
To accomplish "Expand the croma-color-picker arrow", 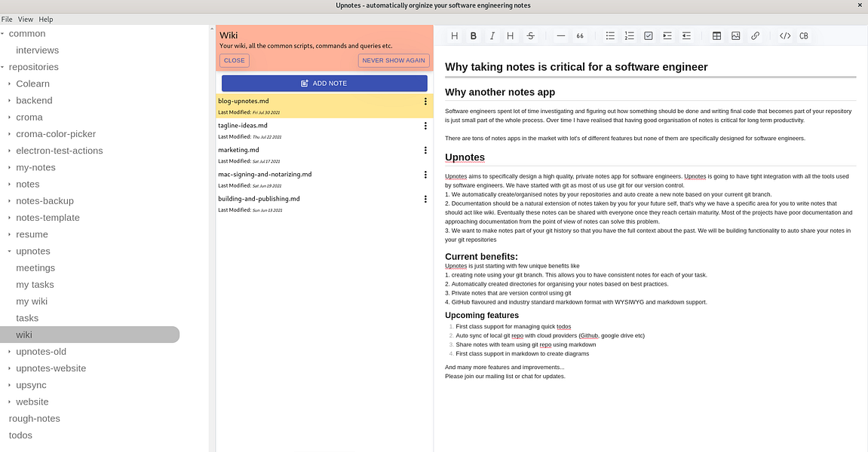I will coord(9,134).
